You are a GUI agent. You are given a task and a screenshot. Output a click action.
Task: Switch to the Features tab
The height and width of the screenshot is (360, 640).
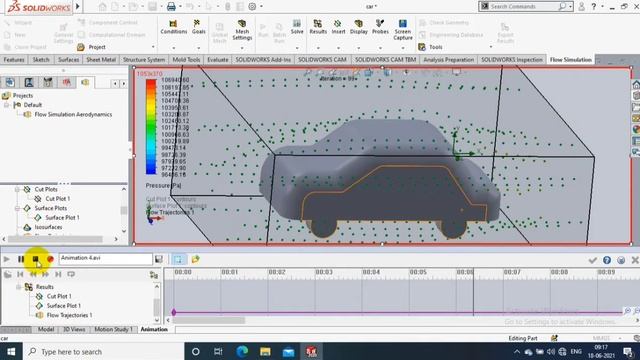[14, 60]
